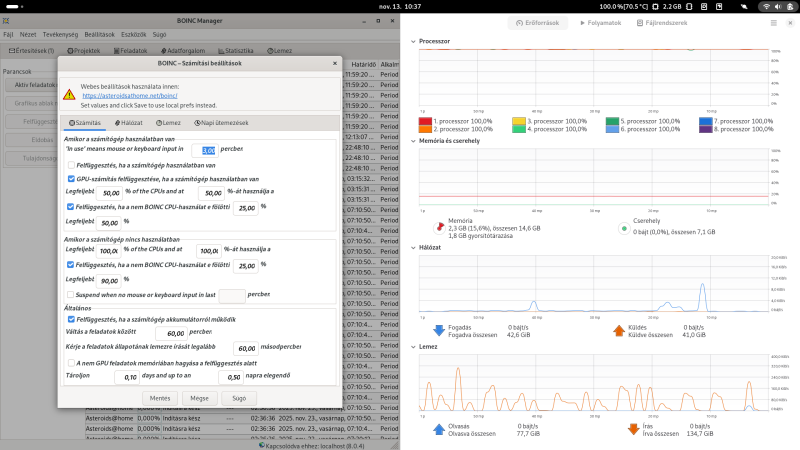Image resolution: width=800 pixels, height=450 pixels.
Task: Click the Mentés button
Action: pos(160,398)
